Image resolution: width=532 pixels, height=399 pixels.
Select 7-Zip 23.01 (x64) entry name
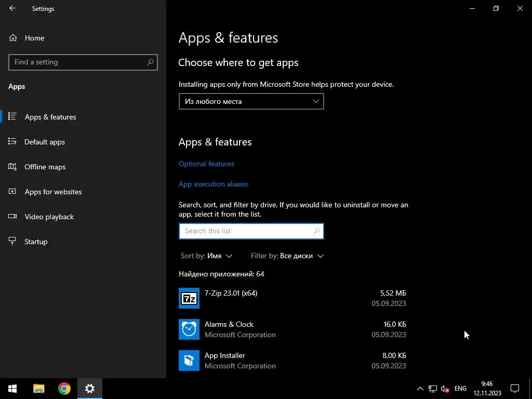[x=231, y=293]
